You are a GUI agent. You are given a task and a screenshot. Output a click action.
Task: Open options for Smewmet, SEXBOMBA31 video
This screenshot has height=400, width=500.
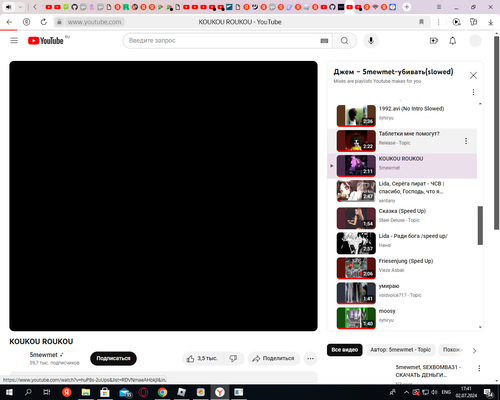[x=479, y=368]
